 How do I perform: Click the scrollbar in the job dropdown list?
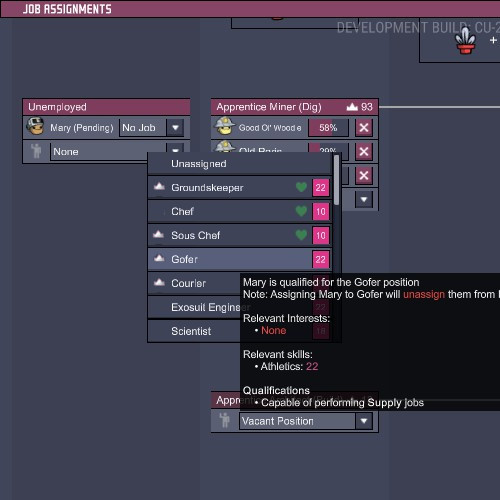point(336,180)
